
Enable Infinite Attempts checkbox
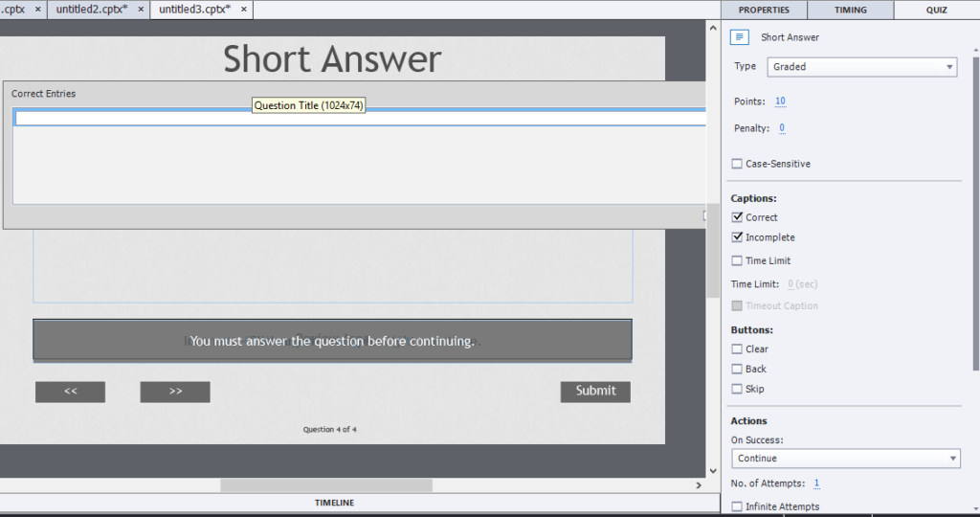[737, 506]
